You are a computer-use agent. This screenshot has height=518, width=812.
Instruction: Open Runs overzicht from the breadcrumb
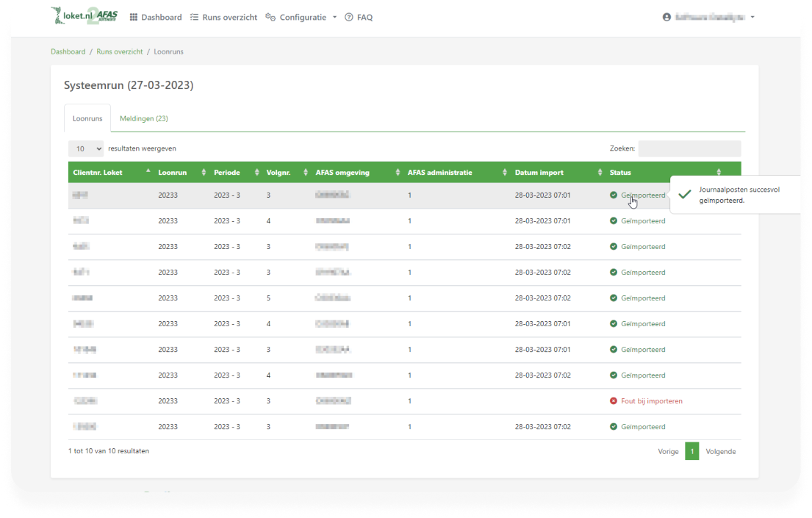pyautogui.click(x=119, y=51)
